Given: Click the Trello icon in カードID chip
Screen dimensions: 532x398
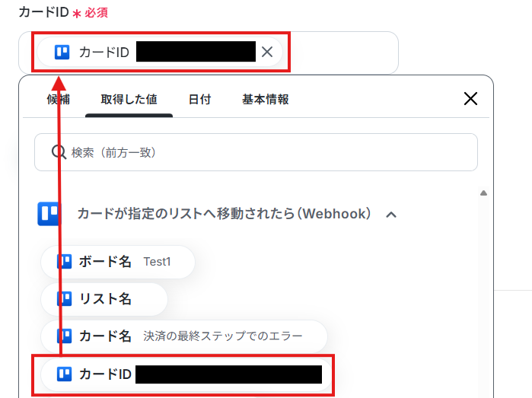Looking at the screenshot, I should point(62,53).
